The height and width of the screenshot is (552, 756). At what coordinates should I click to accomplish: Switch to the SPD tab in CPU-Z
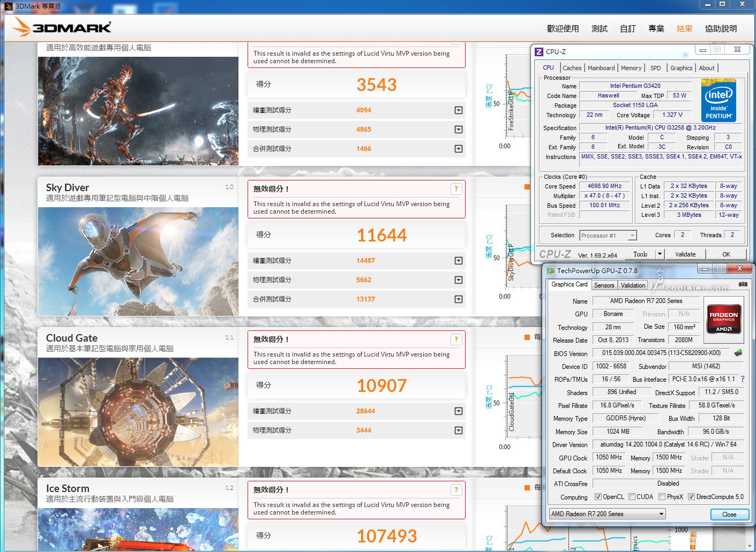click(x=655, y=68)
